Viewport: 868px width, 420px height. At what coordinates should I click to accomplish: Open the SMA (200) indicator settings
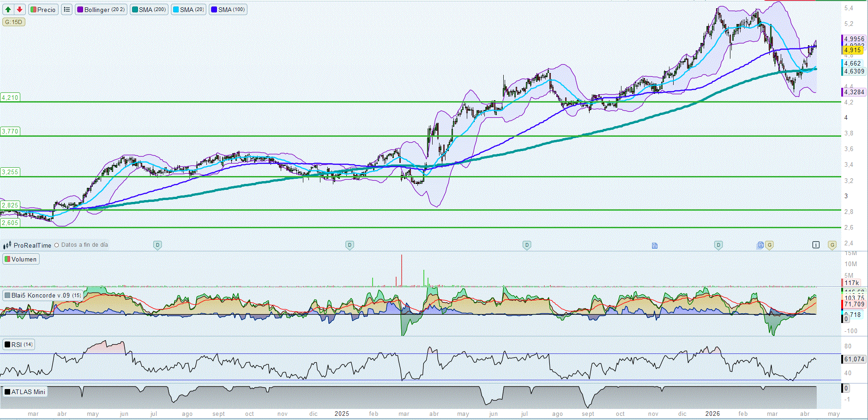pos(149,10)
